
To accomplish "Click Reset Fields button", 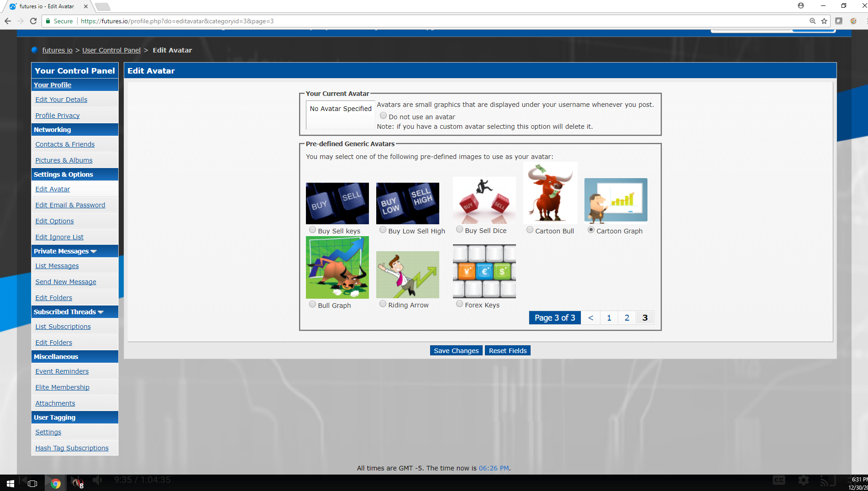I will tap(508, 351).
